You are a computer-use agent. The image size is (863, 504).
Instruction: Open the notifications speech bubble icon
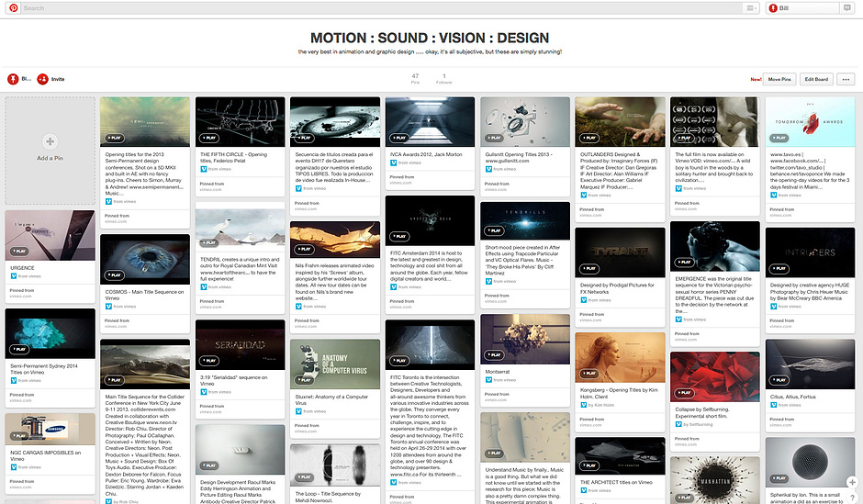[x=847, y=7]
